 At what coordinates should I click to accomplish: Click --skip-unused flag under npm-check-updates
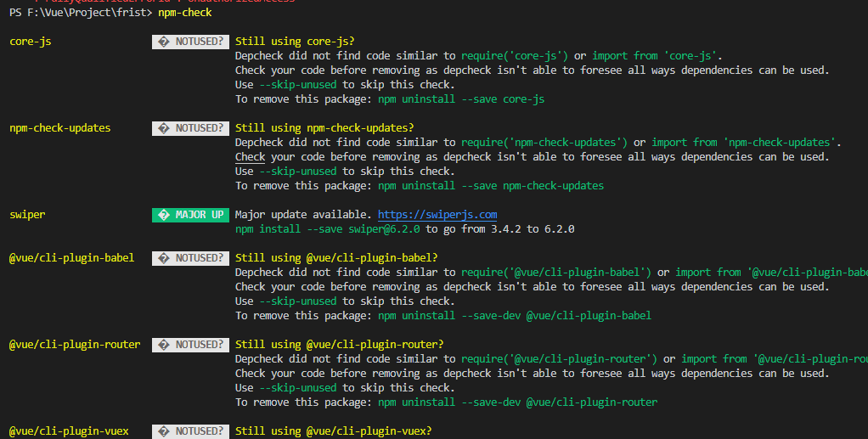pyautogui.click(x=298, y=171)
